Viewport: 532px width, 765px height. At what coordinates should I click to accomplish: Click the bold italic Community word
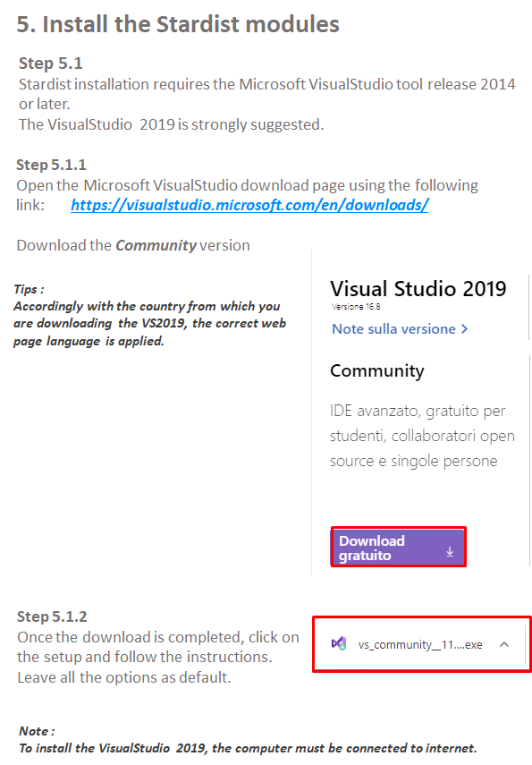pyautogui.click(x=156, y=245)
